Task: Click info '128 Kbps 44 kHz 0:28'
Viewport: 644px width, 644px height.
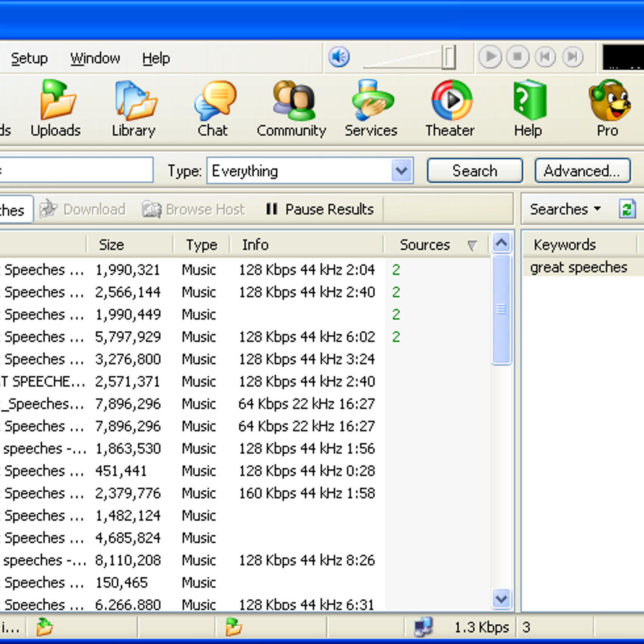Action: tap(307, 471)
